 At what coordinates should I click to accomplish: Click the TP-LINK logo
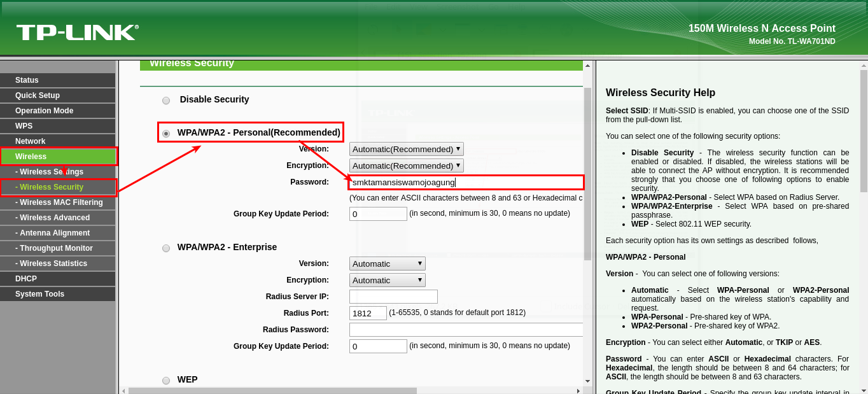76,31
